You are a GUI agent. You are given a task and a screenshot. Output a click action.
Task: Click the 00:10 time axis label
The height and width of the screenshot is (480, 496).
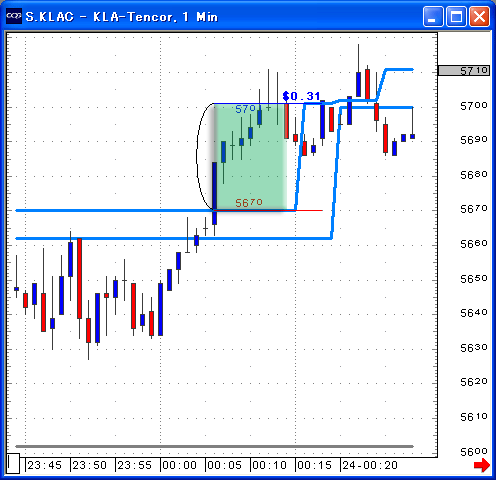tap(270, 465)
